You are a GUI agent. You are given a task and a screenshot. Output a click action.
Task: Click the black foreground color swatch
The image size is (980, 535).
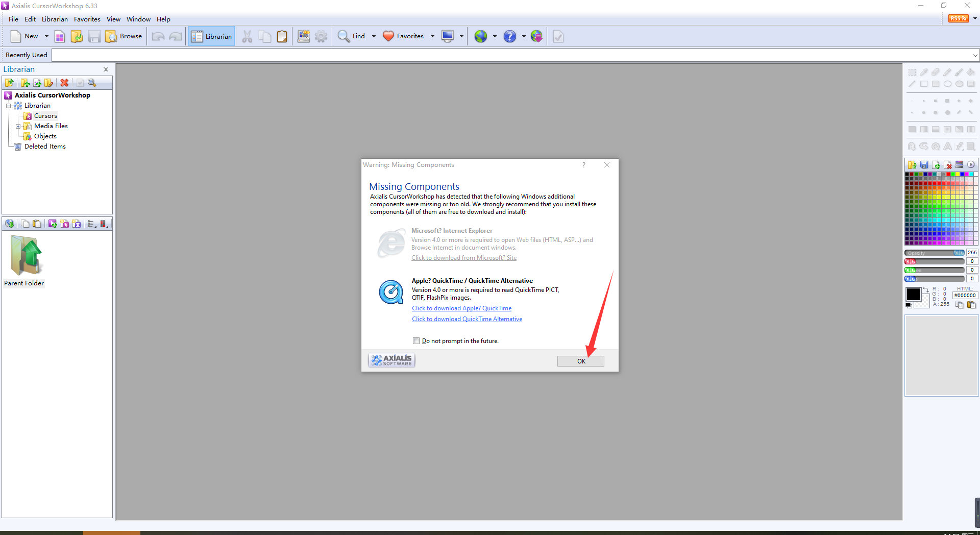pyautogui.click(x=913, y=294)
